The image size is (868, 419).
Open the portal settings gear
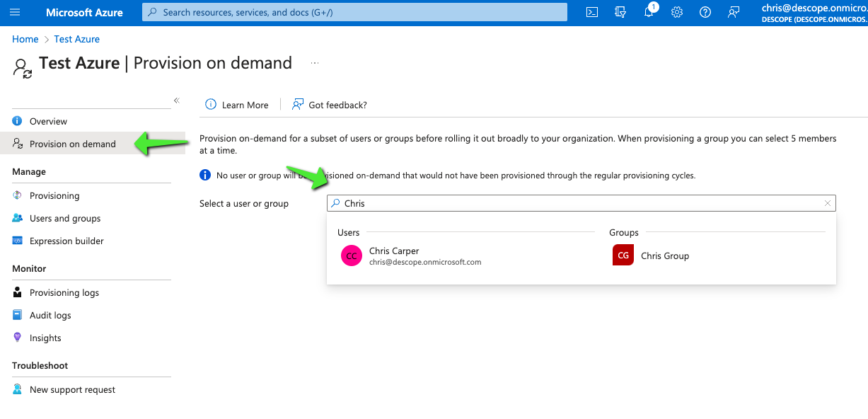pyautogui.click(x=677, y=12)
